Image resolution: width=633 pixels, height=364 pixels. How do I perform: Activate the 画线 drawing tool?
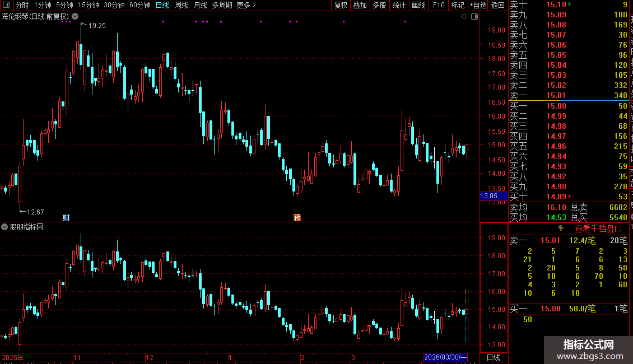click(x=418, y=5)
